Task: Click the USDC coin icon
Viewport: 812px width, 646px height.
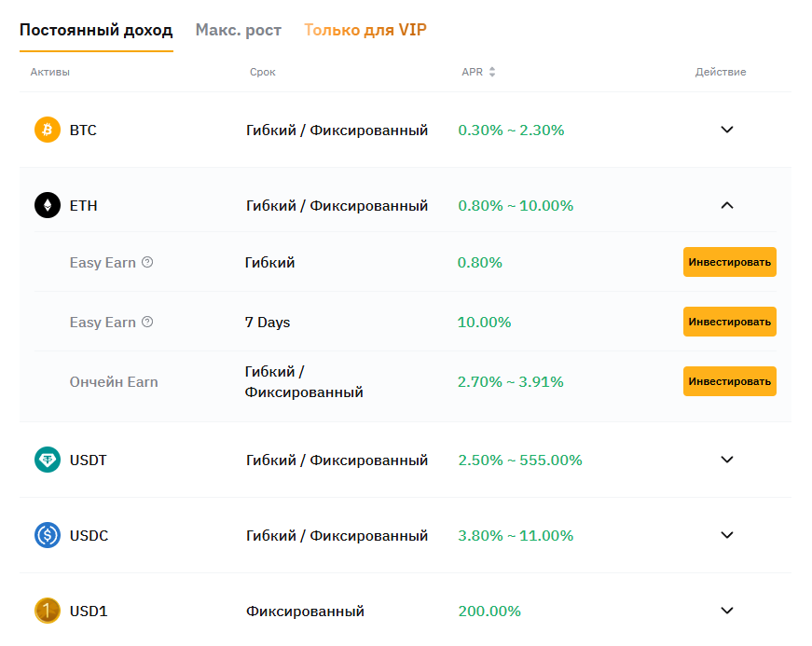Action: [48, 535]
